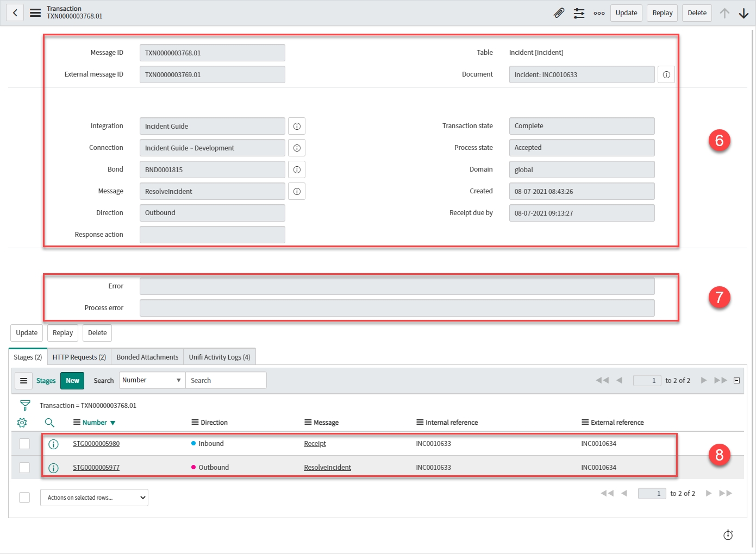Screen dimensions: 756x554
Task: Tick the STG0000005977 row checkbox
Action: [24, 468]
